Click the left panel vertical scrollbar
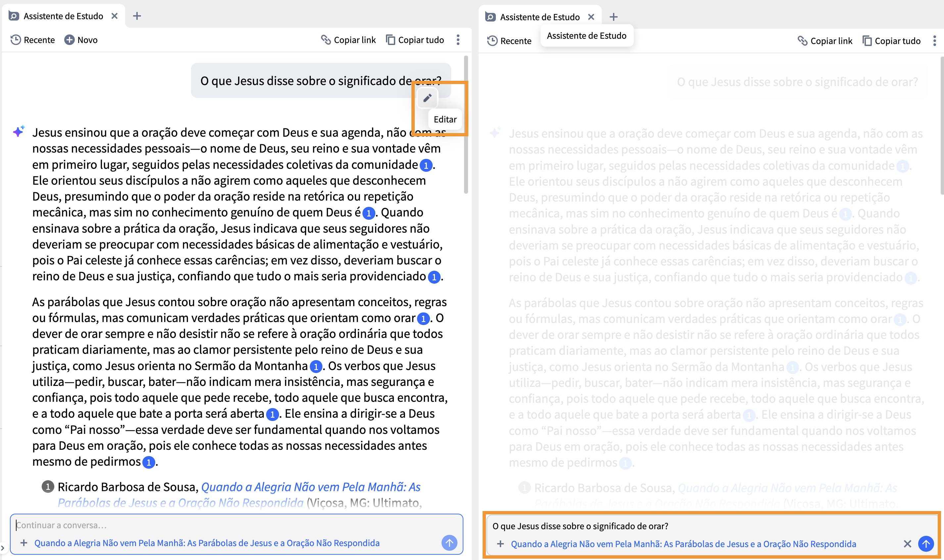This screenshot has width=944, height=560. tap(466, 124)
